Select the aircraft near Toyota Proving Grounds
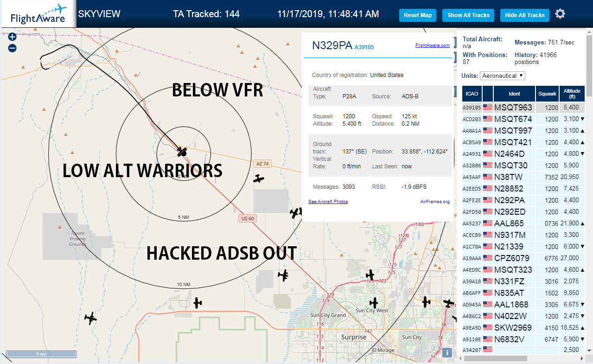This screenshot has width=593, height=364. point(91,318)
